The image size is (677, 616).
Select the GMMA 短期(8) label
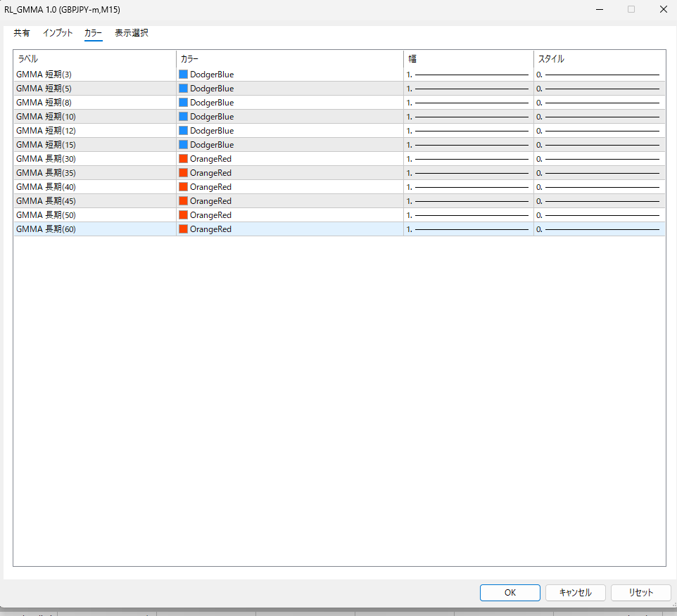coord(44,102)
